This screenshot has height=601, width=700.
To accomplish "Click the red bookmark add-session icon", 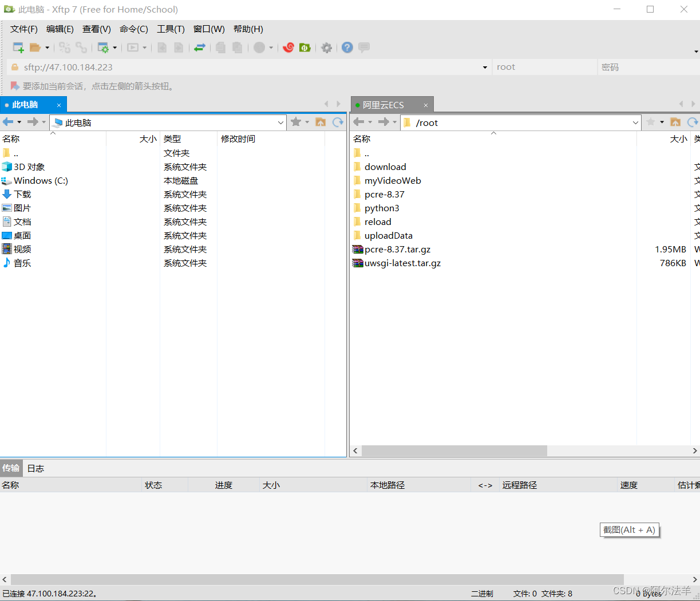I will pyautogui.click(x=15, y=86).
